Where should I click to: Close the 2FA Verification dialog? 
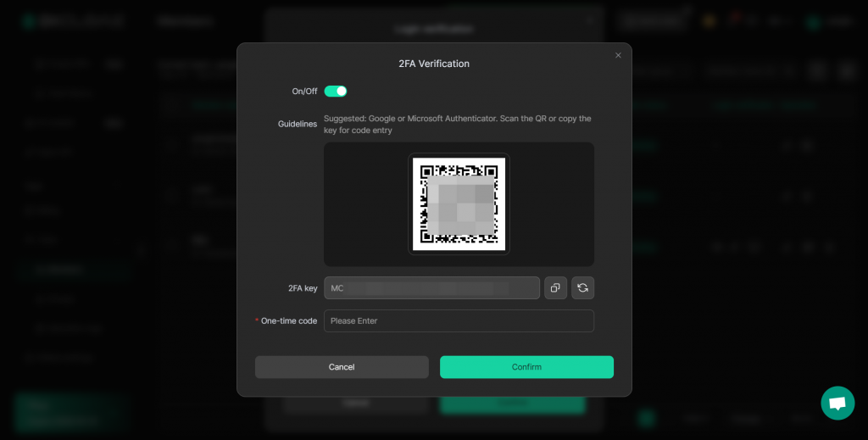point(618,55)
